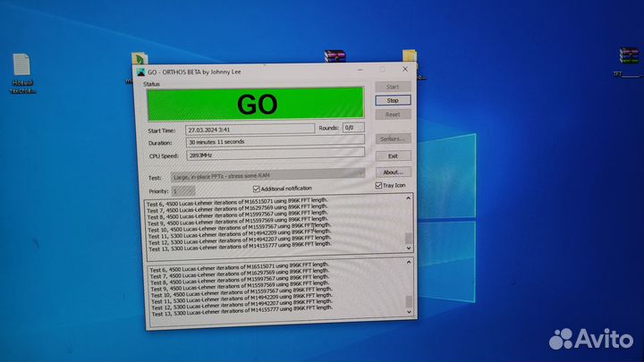
Task: Open the About... dialog
Action: (x=393, y=172)
